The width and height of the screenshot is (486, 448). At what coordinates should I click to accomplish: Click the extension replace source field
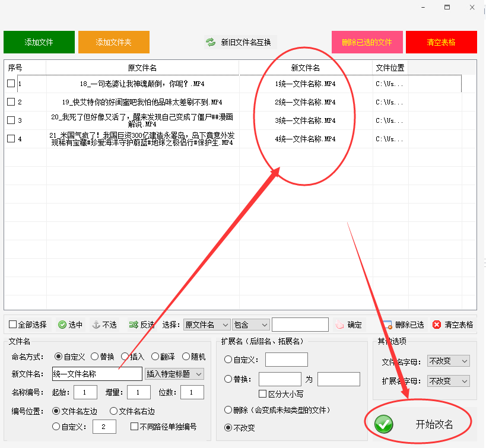(x=280, y=379)
